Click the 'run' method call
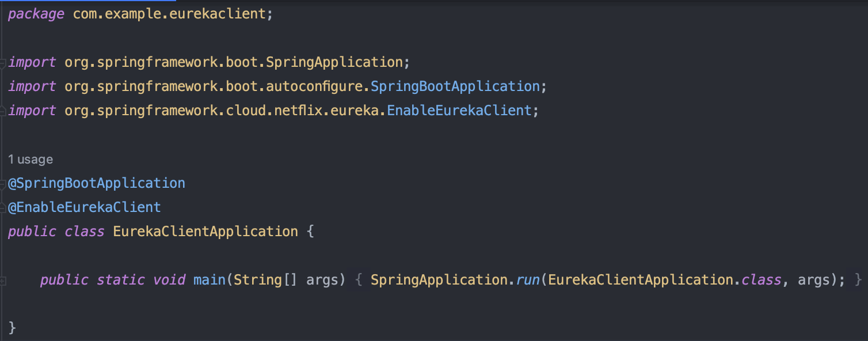 (528, 280)
